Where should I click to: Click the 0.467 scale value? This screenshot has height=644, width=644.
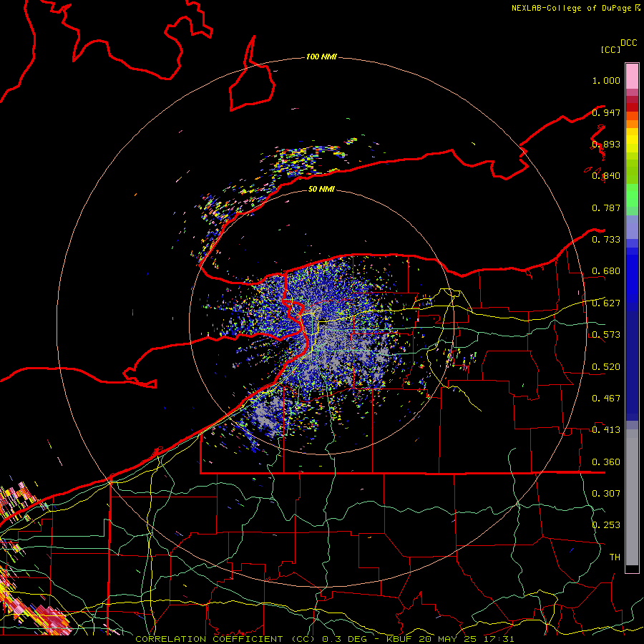[x=606, y=399]
